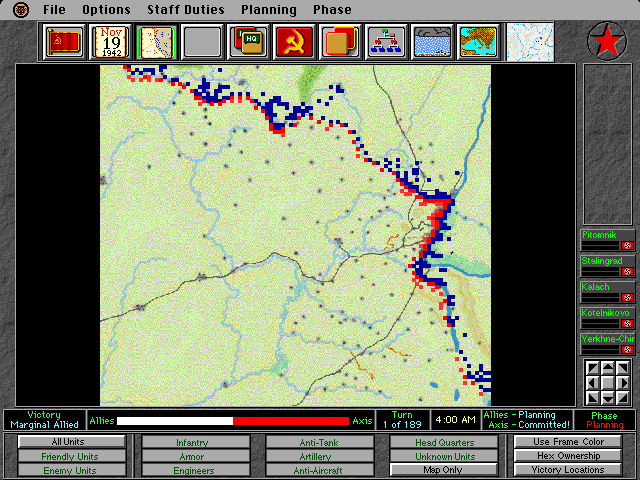
Task: Open the HQ folder icon
Action: [248, 42]
